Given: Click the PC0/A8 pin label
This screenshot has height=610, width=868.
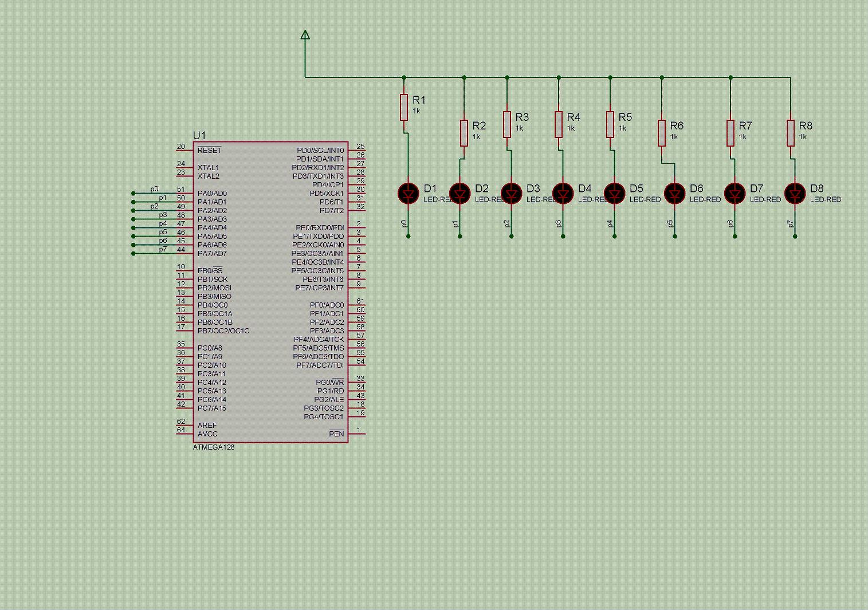Looking at the screenshot, I should click(210, 348).
